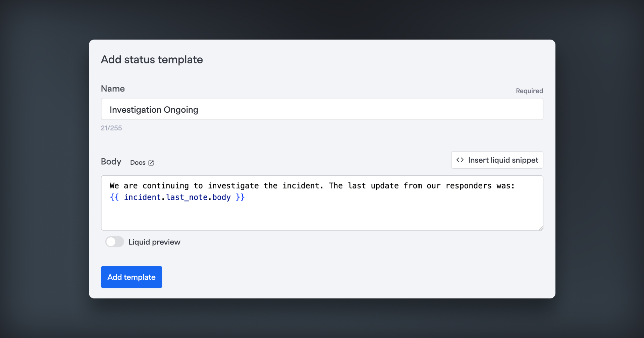644x338 pixels.
Task: Enable the Liquid preview toggle
Action: (114, 242)
